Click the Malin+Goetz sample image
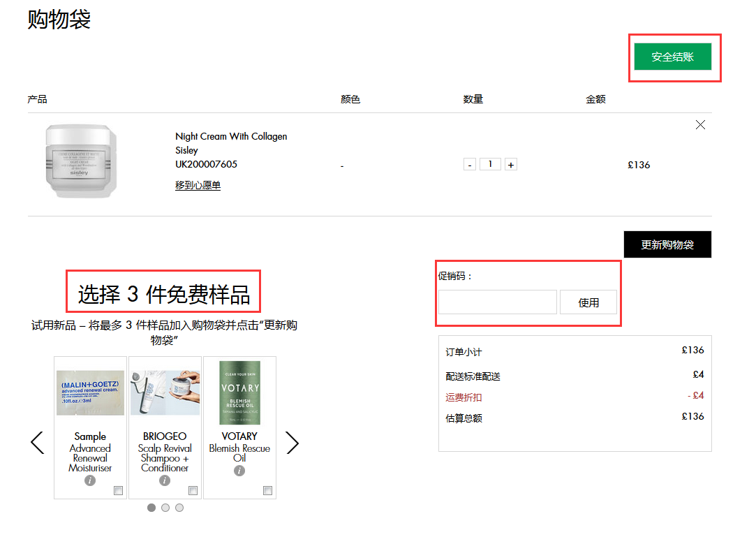This screenshot has height=544, width=756. (x=90, y=392)
